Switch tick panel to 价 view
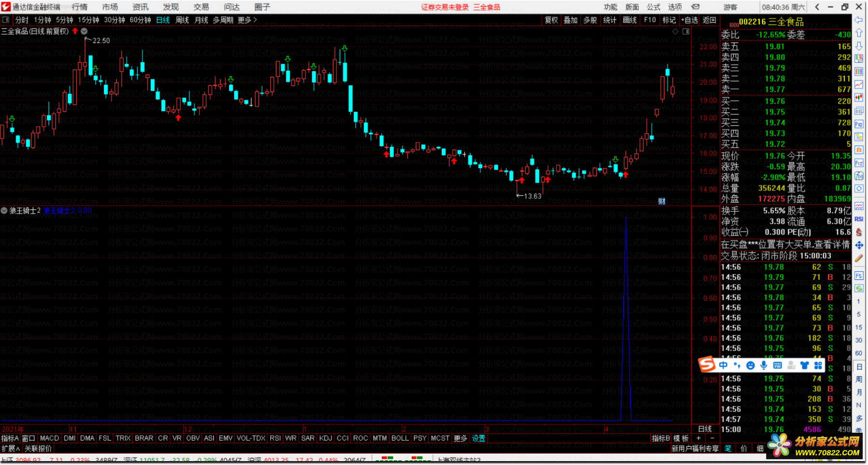 pos(744,449)
